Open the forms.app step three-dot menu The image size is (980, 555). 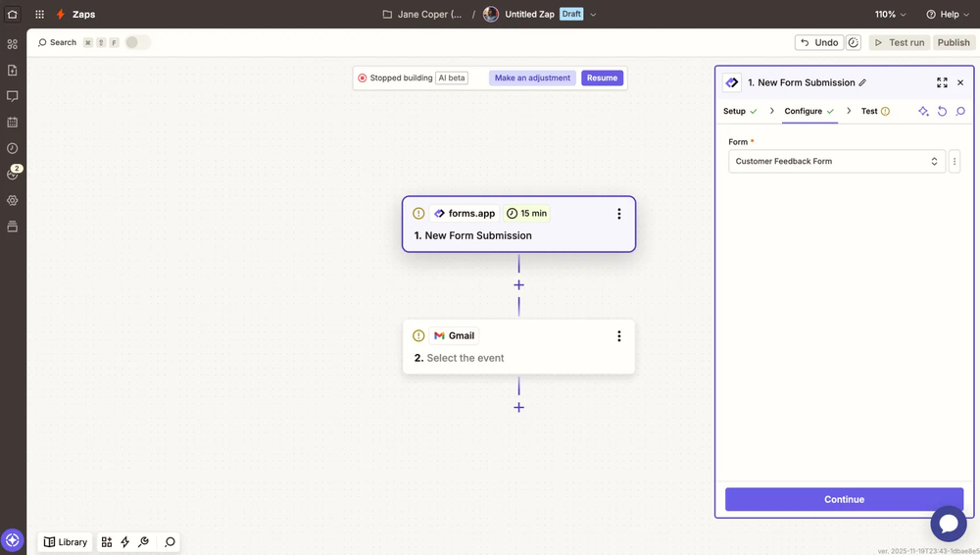coord(618,214)
